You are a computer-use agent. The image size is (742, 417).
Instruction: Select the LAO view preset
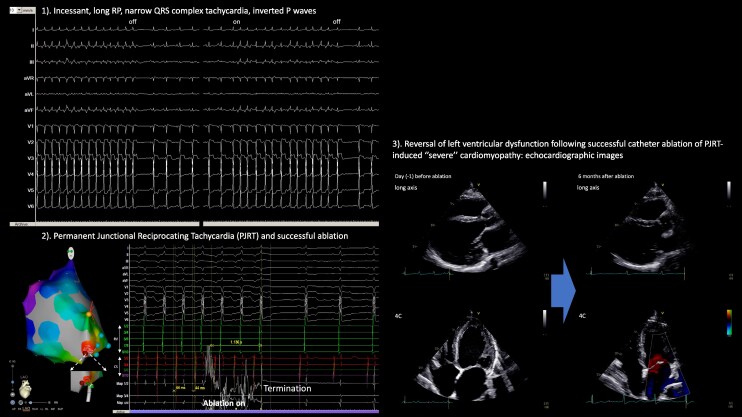(26, 409)
